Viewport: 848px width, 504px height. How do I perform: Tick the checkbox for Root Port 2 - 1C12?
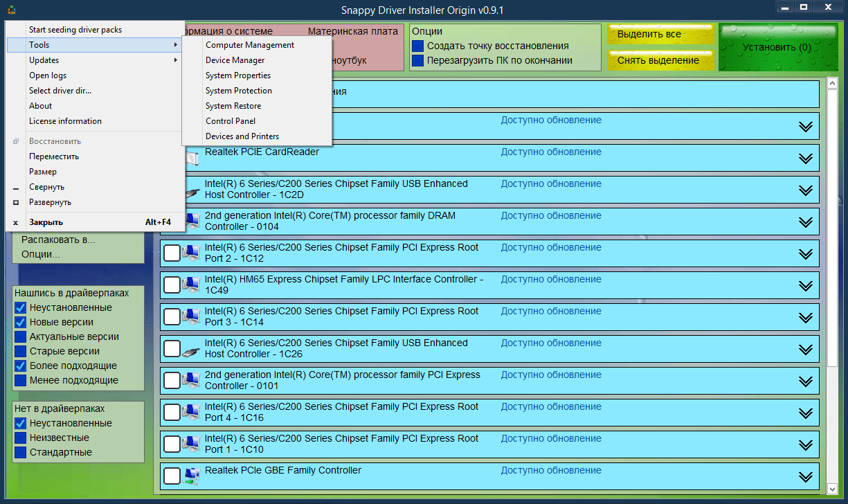(172, 253)
